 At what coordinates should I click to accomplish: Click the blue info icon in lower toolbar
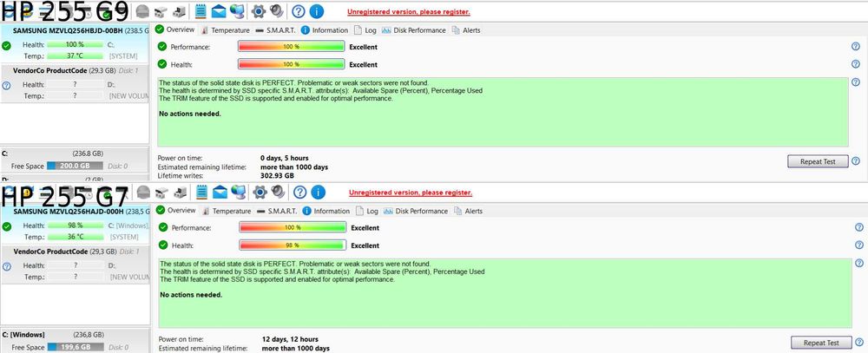click(x=318, y=192)
